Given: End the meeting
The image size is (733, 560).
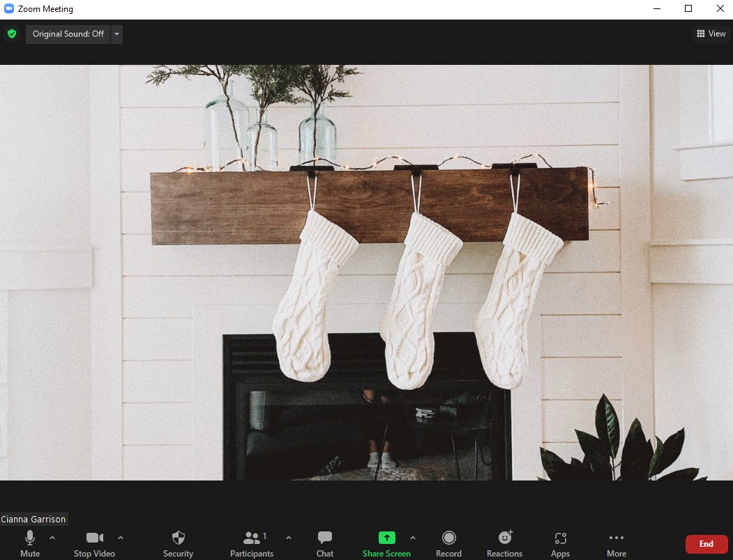Looking at the screenshot, I should pos(706,544).
